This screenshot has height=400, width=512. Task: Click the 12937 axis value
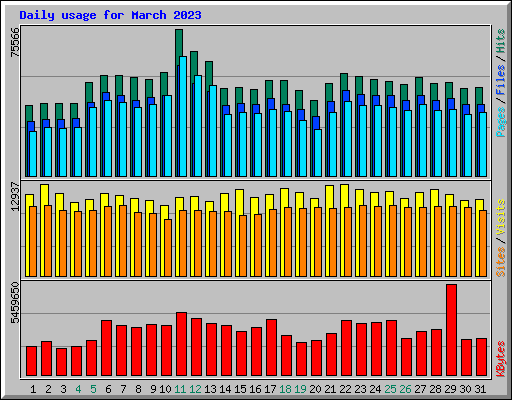(15, 197)
